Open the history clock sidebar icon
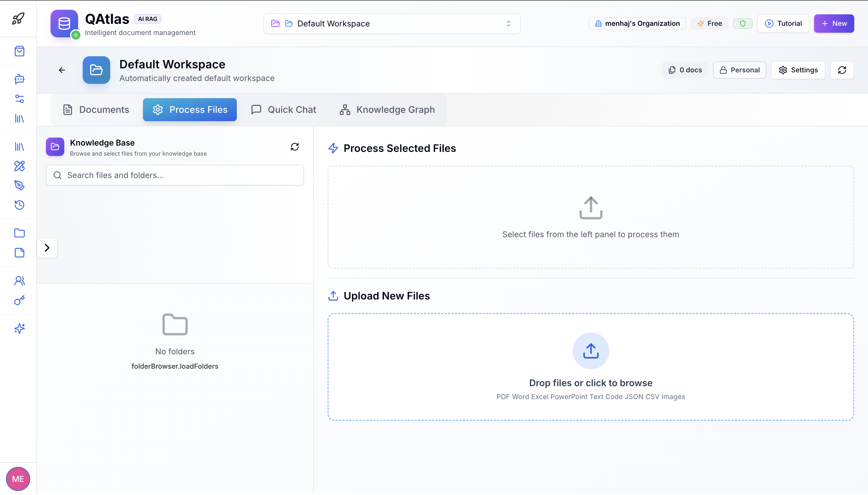The image size is (868, 495). coord(19,205)
